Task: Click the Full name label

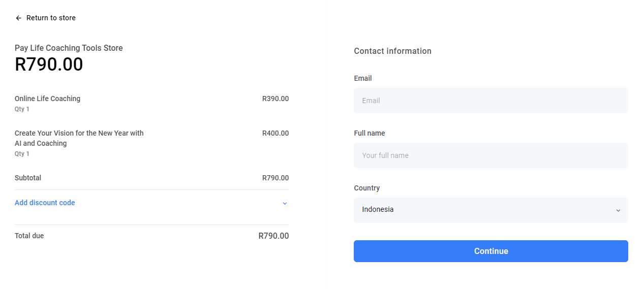Action: click(370, 133)
